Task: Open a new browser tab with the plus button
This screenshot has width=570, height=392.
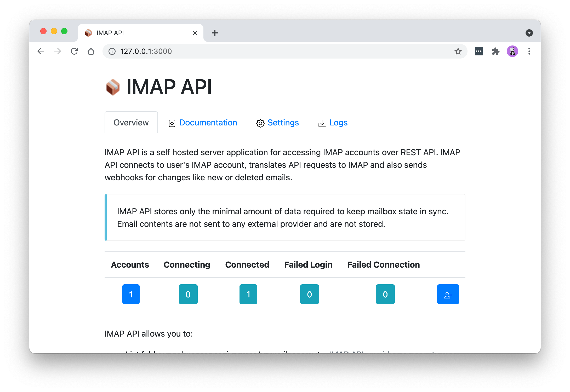Action: click(x=215, y=33)
